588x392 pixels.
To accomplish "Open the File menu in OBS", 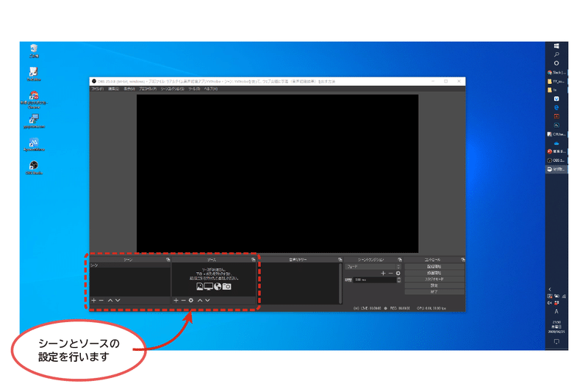I will [x=98, y=89].
